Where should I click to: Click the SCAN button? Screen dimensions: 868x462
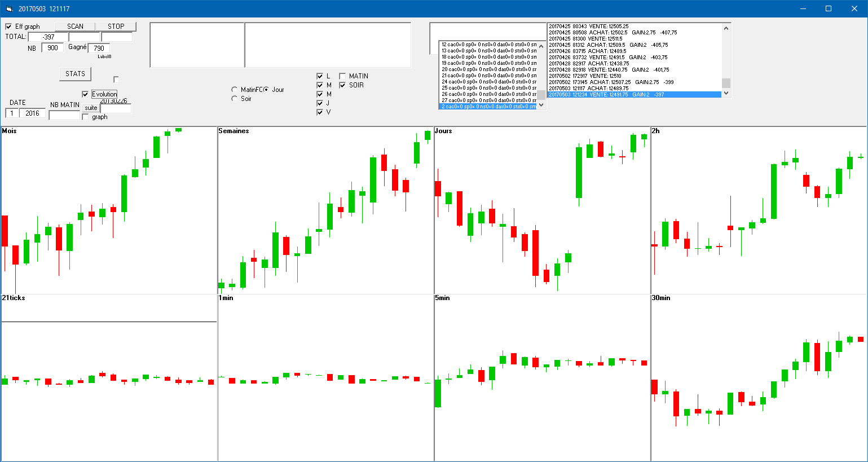click(75, 27)
